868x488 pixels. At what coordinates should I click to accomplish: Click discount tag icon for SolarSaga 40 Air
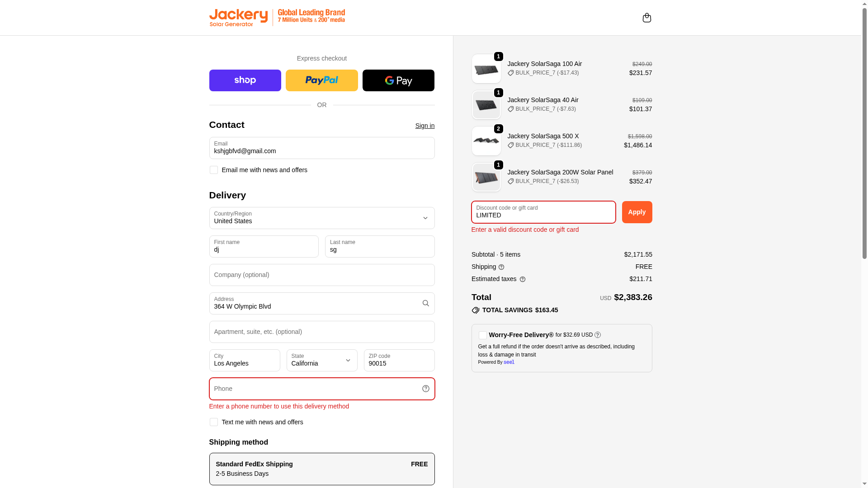(511, 109)
